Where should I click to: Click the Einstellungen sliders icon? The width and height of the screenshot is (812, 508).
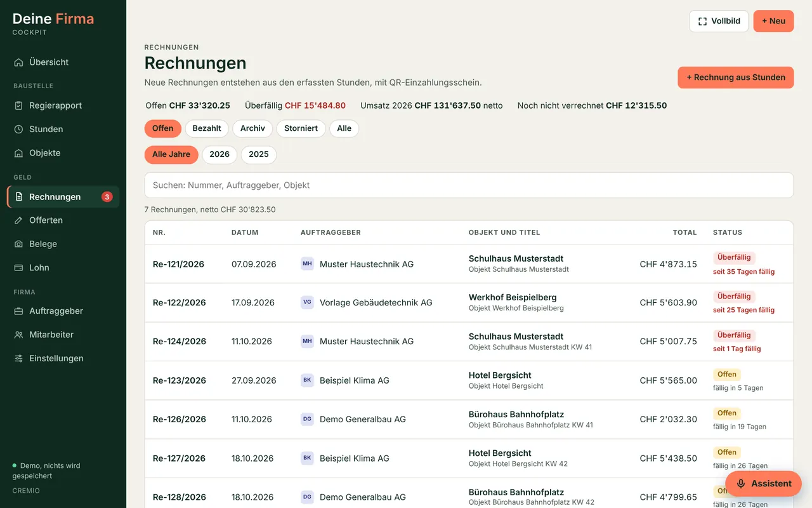18,358
